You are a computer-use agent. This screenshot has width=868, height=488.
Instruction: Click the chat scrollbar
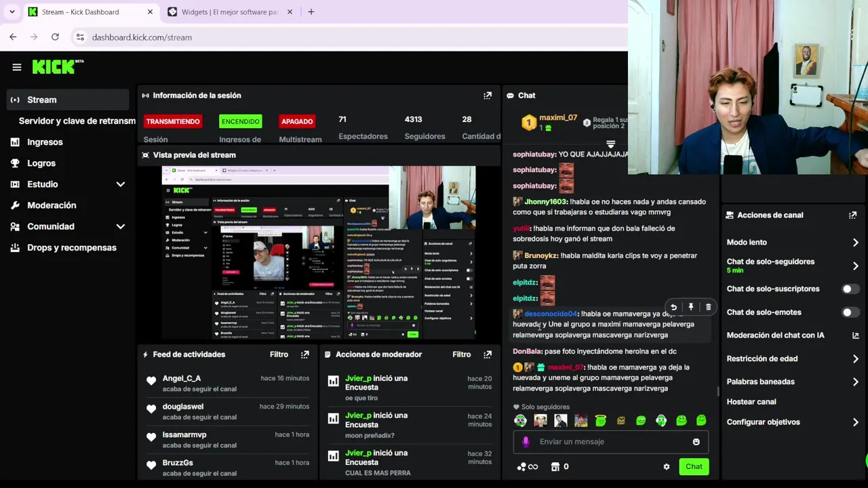pos(718,391)
